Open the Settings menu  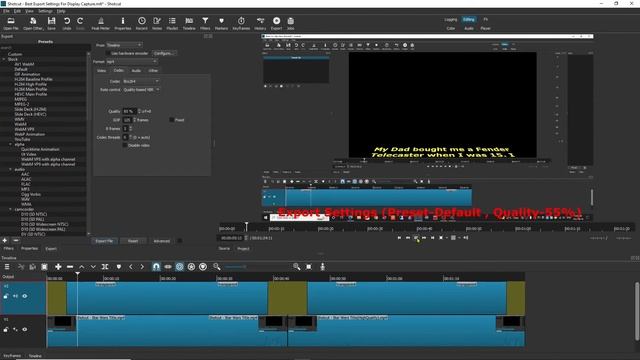tap(45, 11)
